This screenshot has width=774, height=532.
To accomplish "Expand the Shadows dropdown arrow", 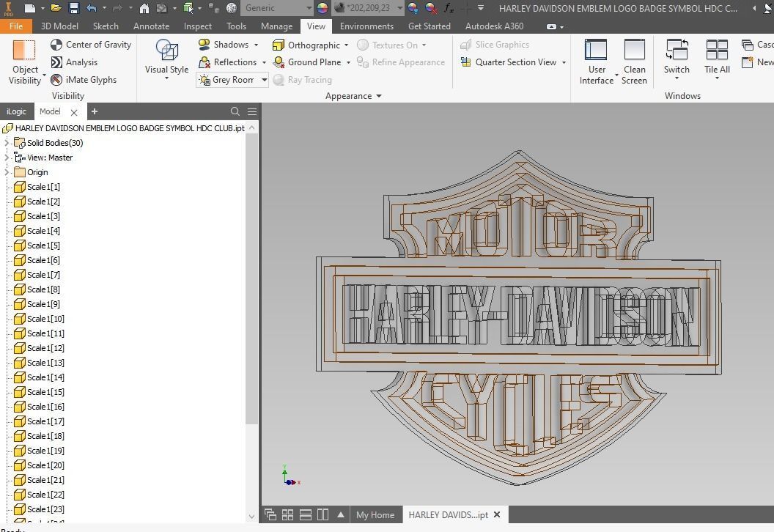I will tap(257, 45).
